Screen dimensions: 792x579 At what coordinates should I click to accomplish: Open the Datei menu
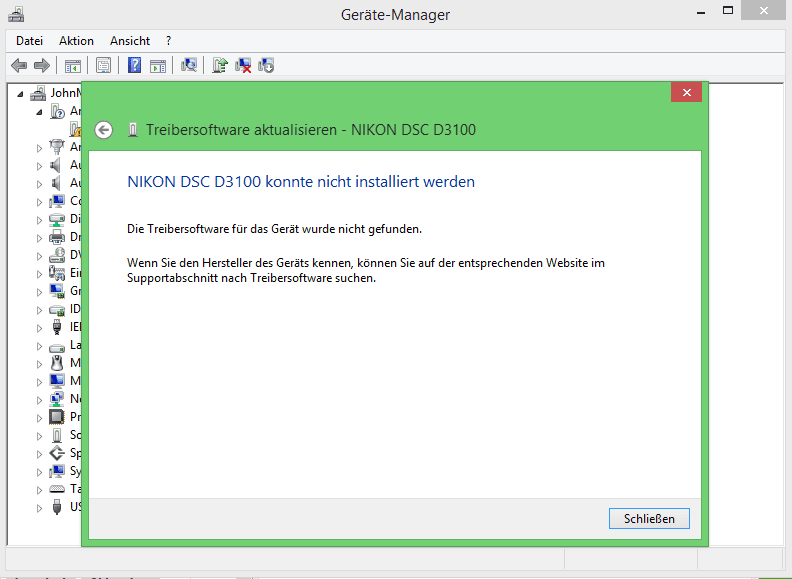[29, 41]
